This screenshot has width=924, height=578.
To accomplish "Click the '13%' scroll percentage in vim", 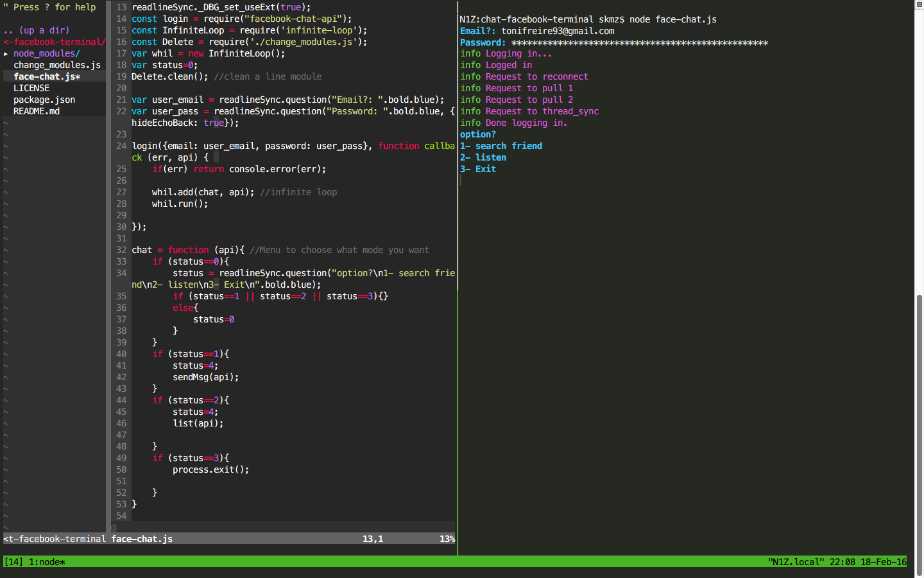I will (x=447, y=539).
